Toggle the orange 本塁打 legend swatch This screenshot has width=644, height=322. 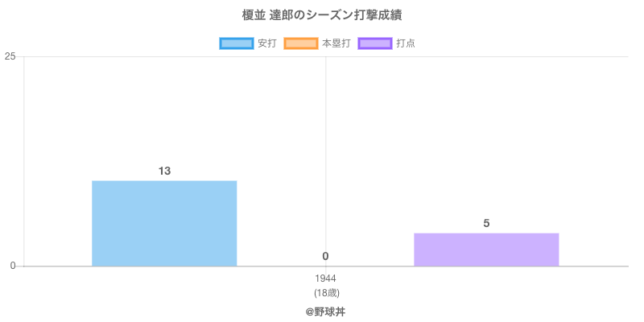(x=300, y=43)
